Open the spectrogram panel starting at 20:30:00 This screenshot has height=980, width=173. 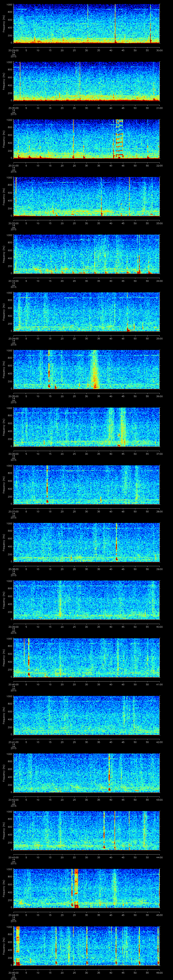(87, 81)
